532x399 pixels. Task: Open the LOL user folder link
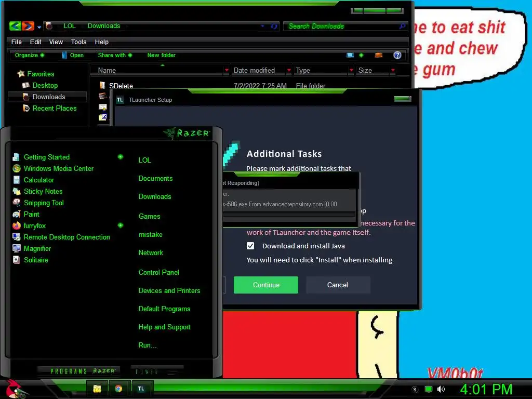tap(144, 160)
